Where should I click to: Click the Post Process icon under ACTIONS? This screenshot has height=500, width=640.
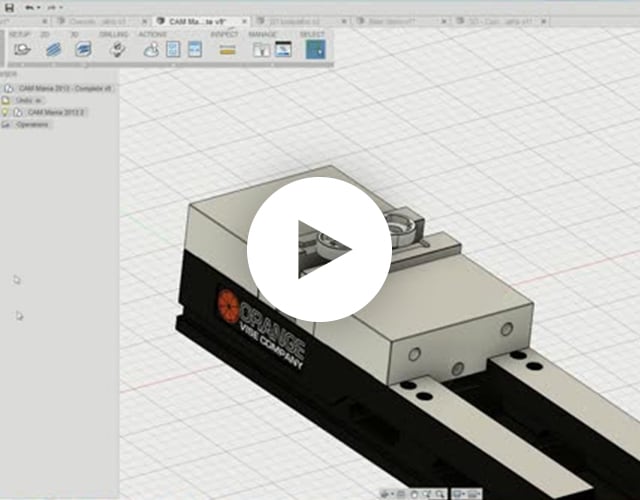173,49
